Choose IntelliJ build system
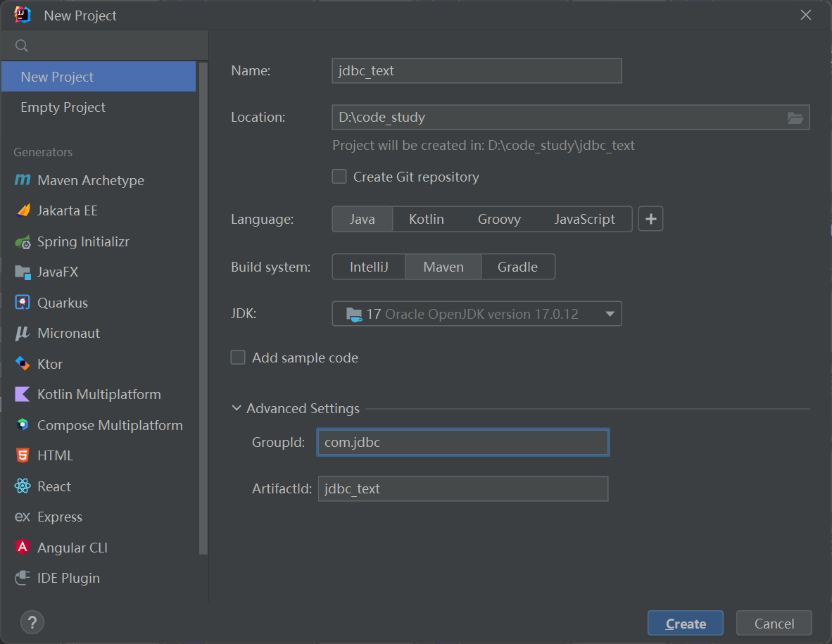This screenshot has height=644, width=832. pos(369,267)
